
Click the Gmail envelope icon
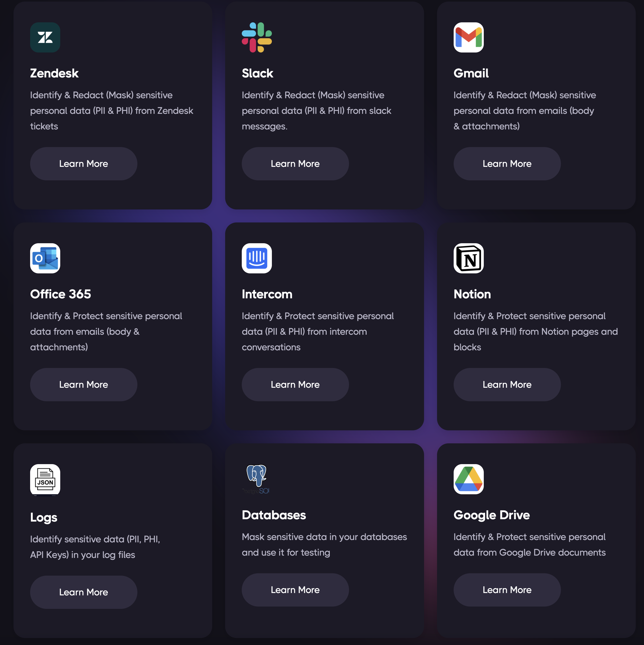tap(468, 37)
